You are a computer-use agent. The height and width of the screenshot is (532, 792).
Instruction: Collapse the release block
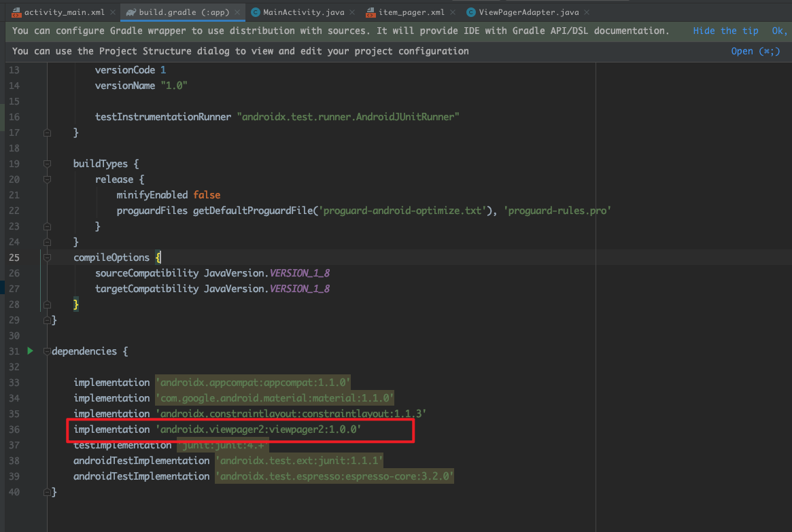[x=47, y=179]
